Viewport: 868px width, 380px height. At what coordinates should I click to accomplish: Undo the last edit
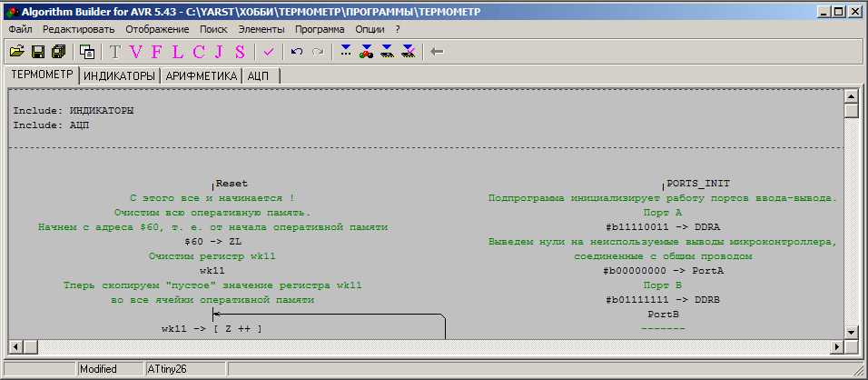point(297,52)
